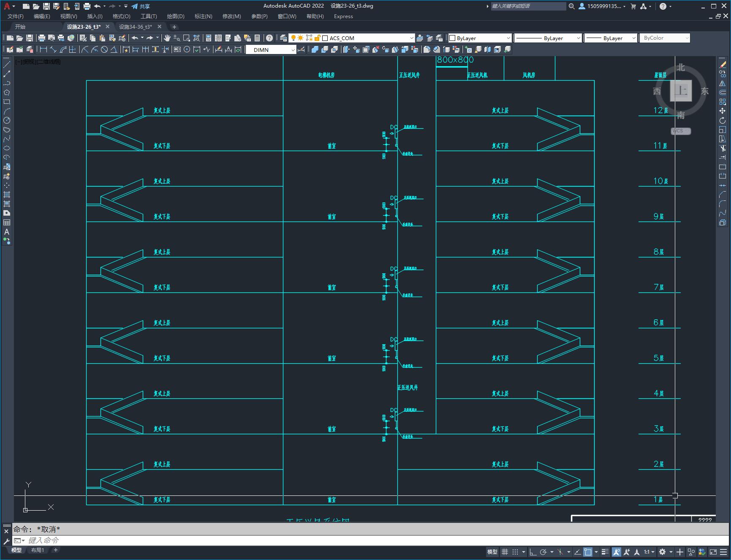Select the Line draw tool

tap(7, 65)
